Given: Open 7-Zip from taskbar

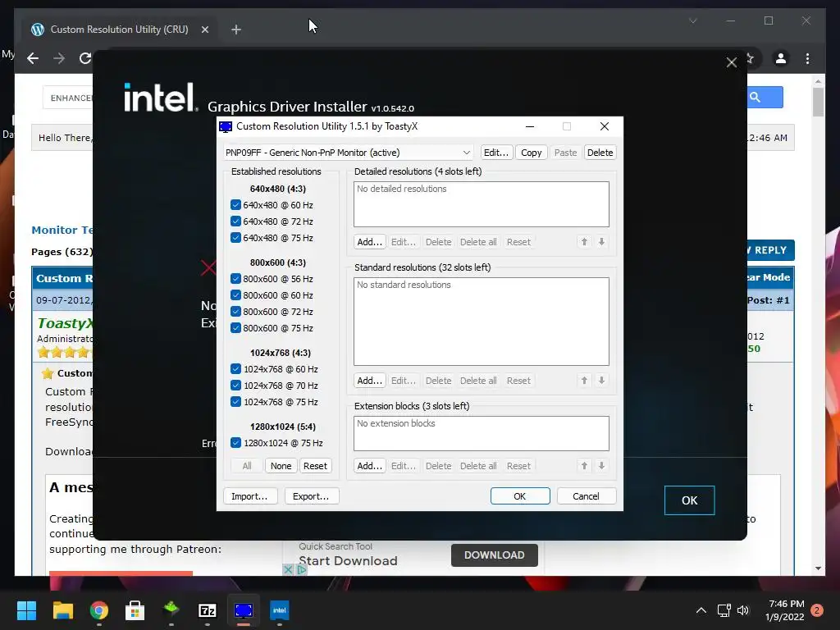Looking at the screenshot, I should [x=208, y=610].
